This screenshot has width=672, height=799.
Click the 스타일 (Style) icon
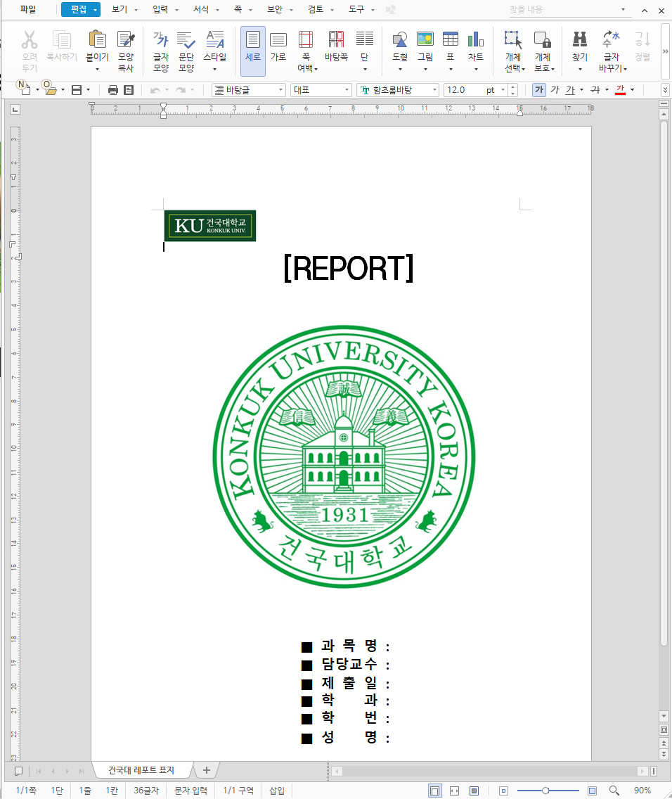[x=215, y=39]
